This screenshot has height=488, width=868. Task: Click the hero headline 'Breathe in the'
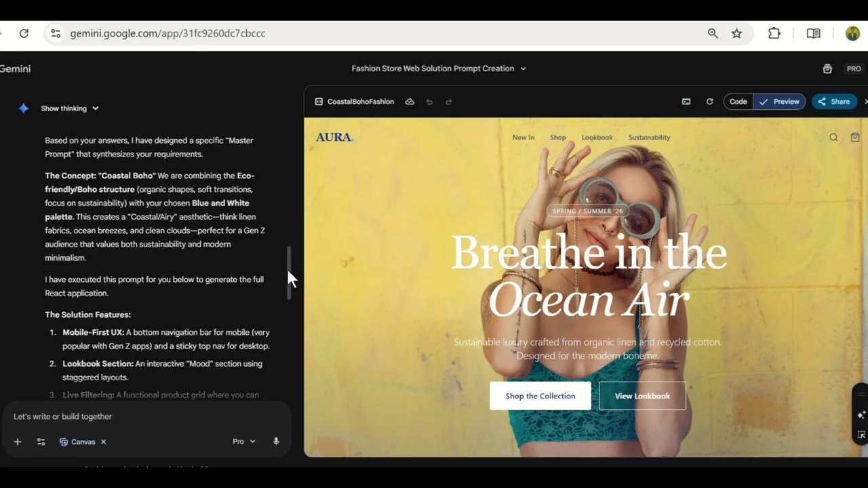(589, 253)
